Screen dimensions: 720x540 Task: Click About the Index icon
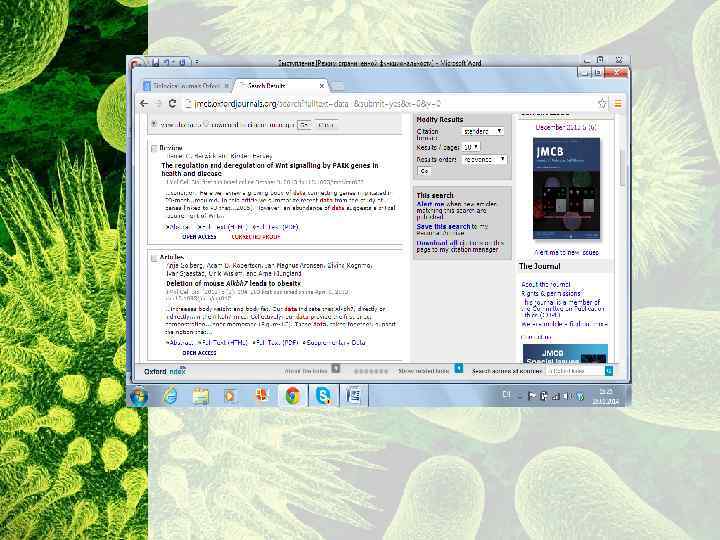336,369
